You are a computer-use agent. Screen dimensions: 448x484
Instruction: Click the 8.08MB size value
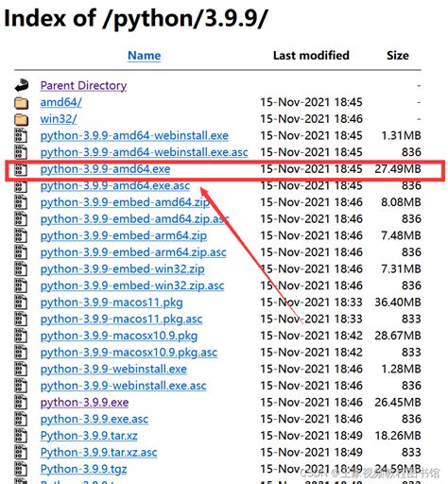(401, 202)
